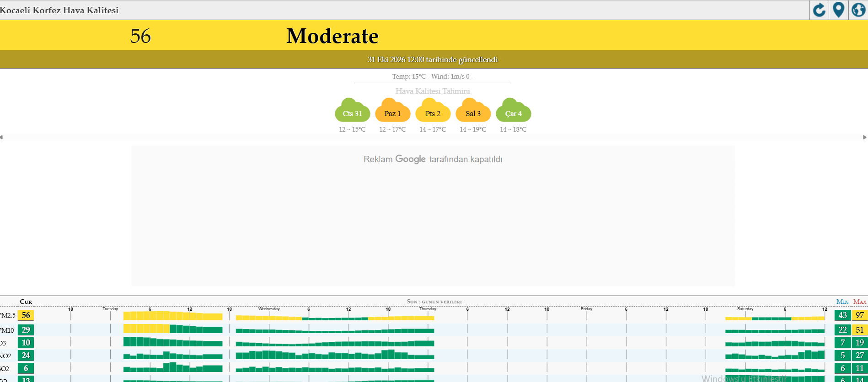Select the Cts 31 forecast cloud
The image size is (868, 382).
353,110
